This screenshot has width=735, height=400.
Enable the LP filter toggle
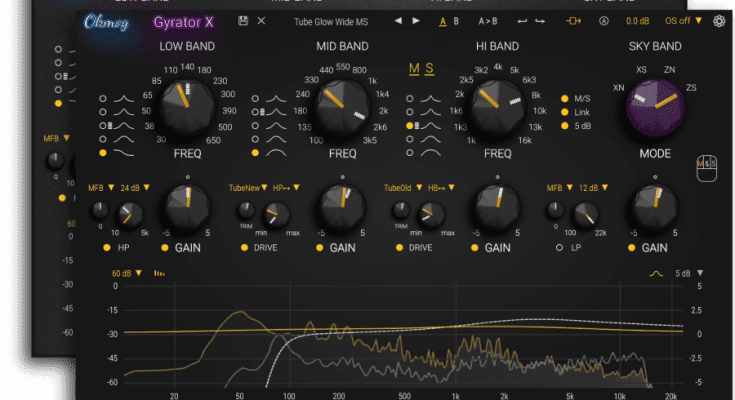tap(561, 247)
